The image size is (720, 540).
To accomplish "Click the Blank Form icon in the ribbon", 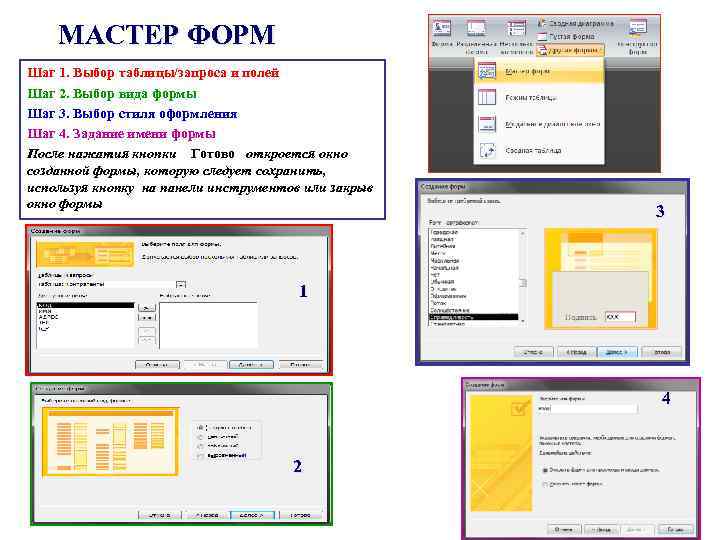I will tap(542, 36).
